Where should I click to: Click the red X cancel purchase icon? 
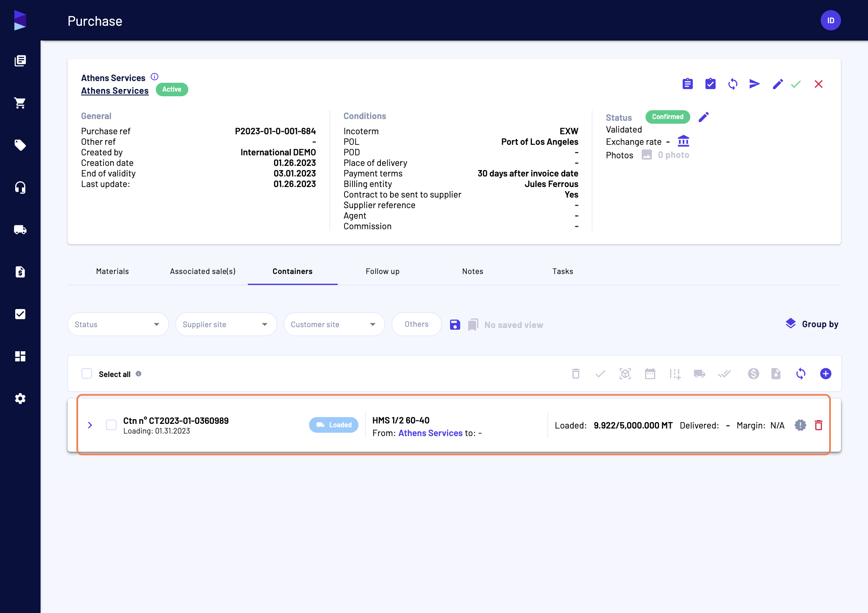tap(818, 84)
